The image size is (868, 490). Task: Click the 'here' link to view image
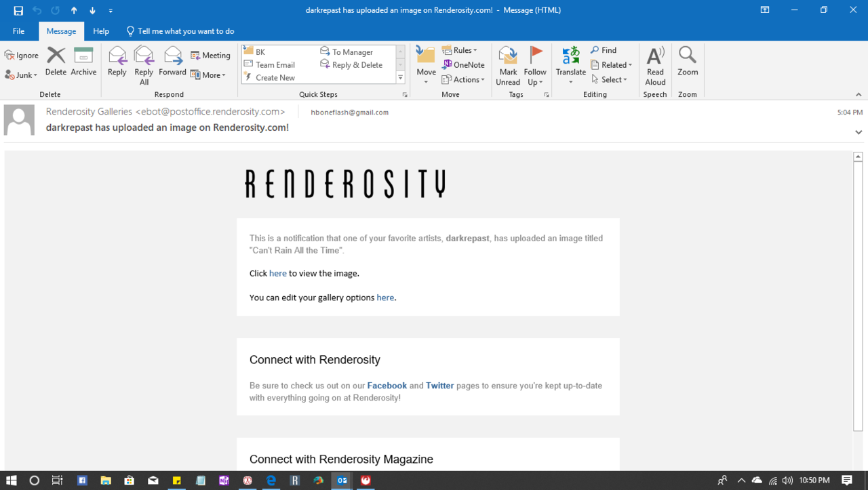(278, 273)
